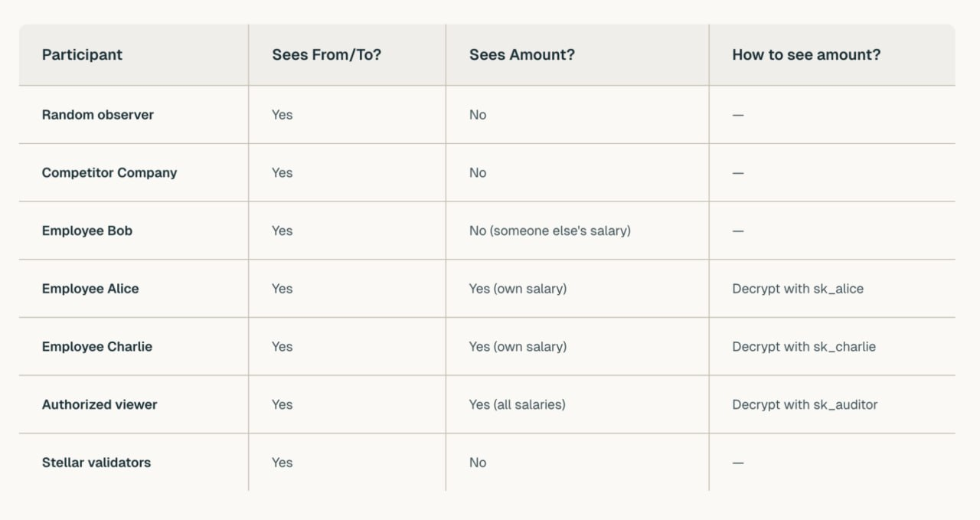Click the Employee Bob row label
The width and height of the screenshot is (980, 520).
87,231
